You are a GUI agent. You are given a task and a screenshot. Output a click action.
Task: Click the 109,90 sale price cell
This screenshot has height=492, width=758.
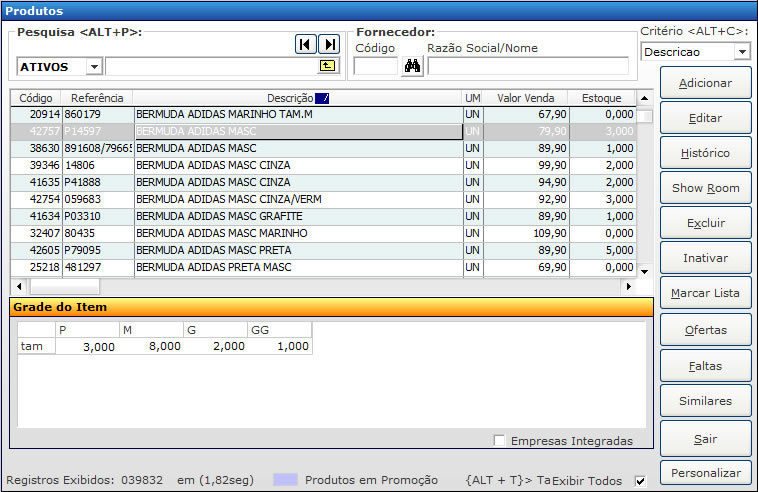click(x=526, y=233)
